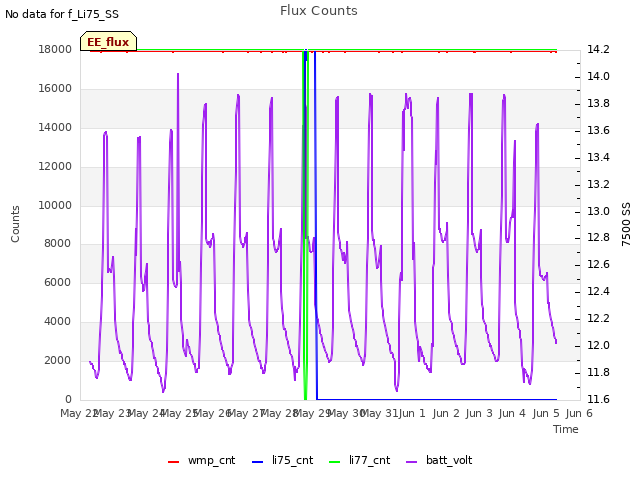Image resolution: width=640 pixels, height=480 pixels.
Task: Click the red wmp_cnt legend swatch
Action: click(173, 462)
